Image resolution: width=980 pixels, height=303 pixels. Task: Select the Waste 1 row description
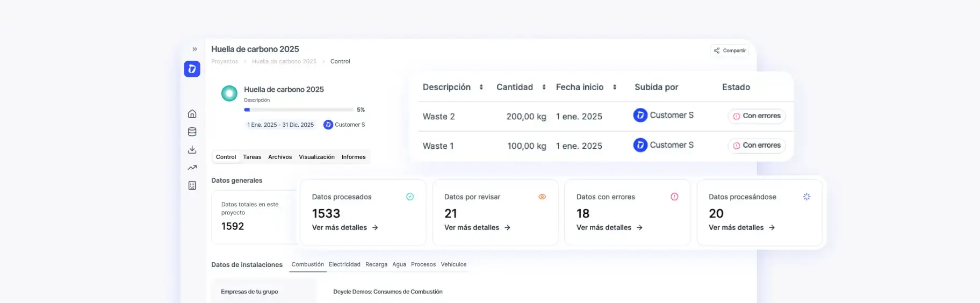click(438, 146)
